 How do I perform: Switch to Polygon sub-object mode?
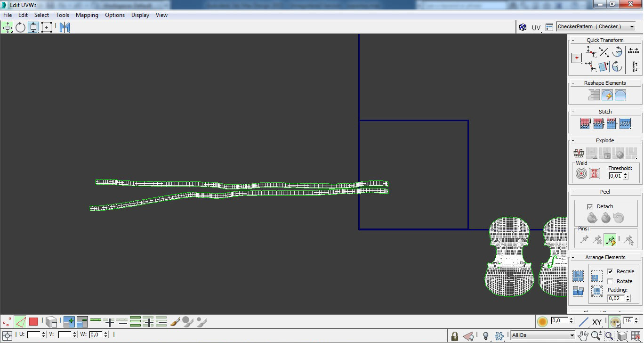tap(33, 322)
